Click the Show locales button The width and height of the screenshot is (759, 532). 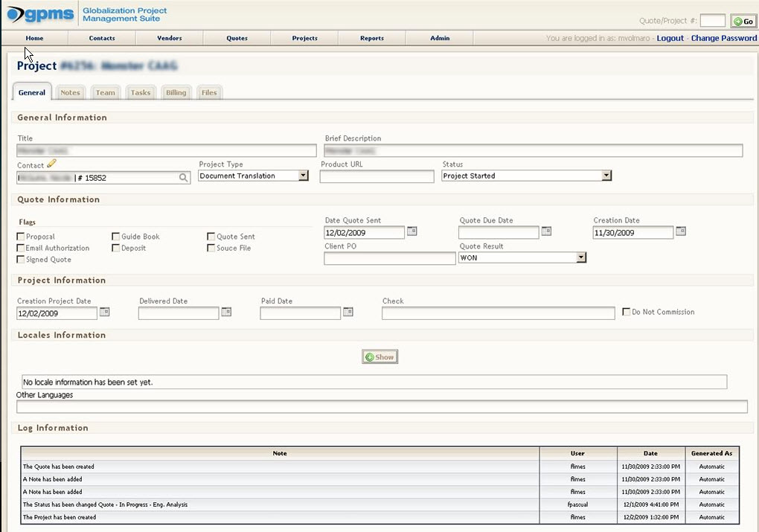click(379, 357)
